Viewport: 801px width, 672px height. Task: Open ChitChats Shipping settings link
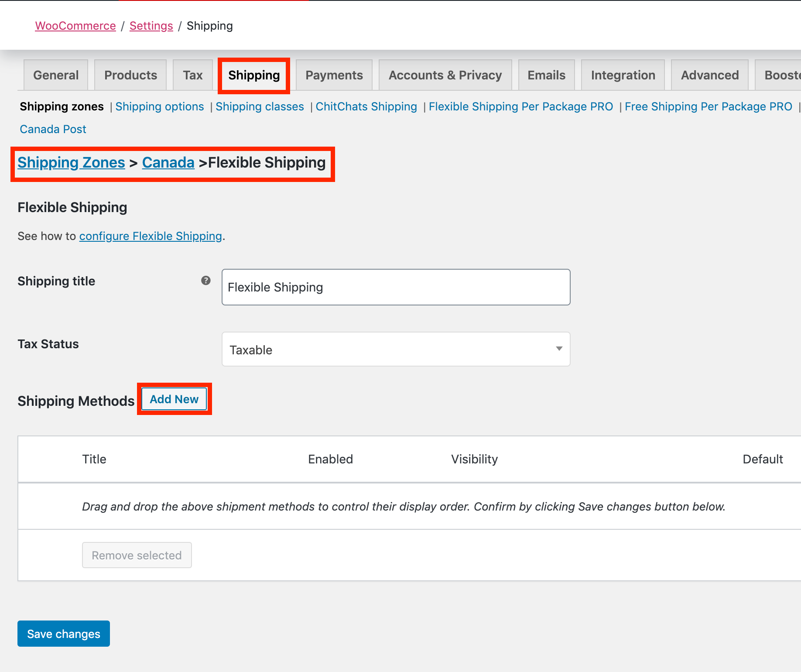tap(366, 106)
